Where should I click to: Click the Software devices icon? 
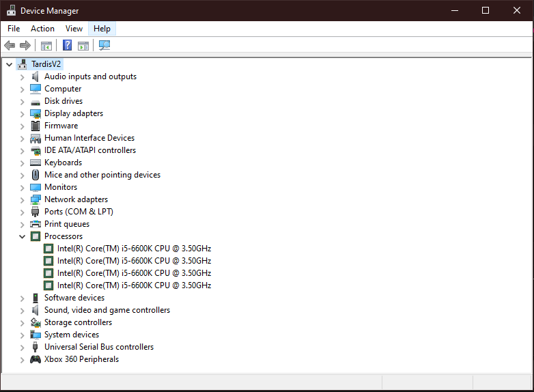point(36,298)
